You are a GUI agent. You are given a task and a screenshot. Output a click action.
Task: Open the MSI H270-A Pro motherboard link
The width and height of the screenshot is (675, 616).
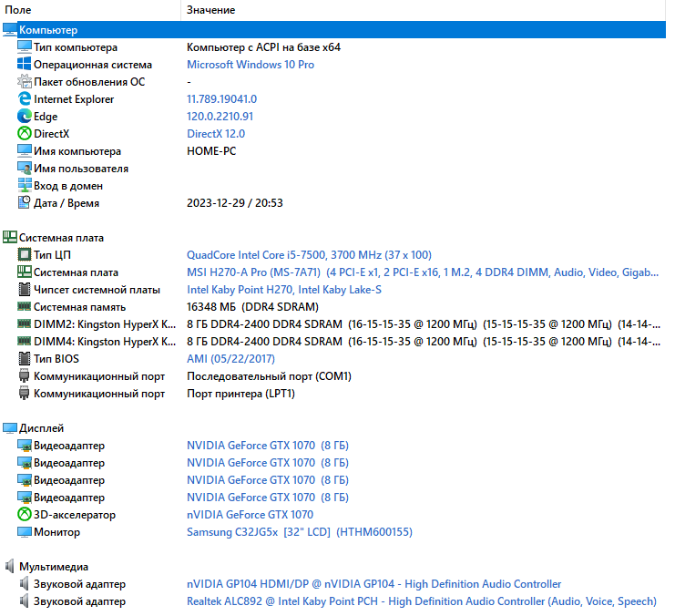(x=423, y=272)
